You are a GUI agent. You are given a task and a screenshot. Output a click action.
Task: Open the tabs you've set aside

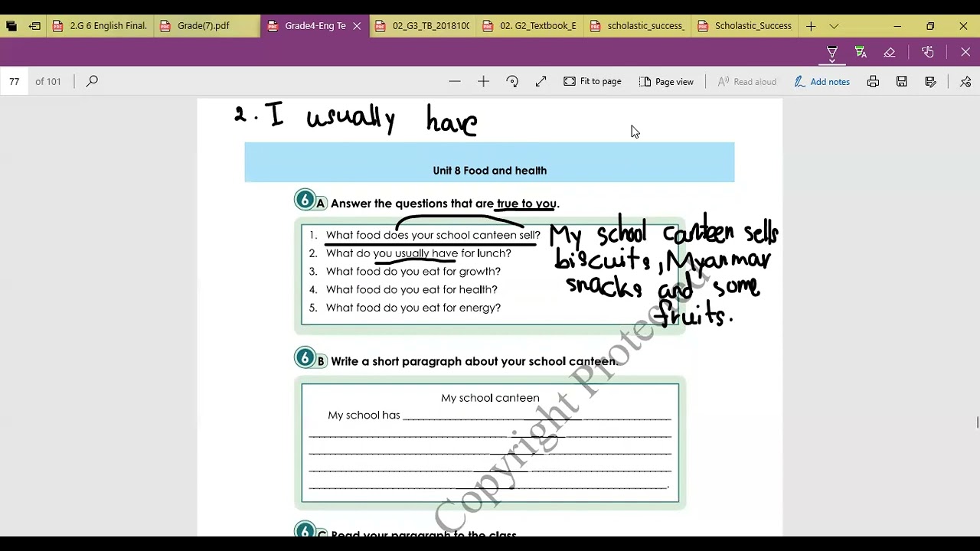pyautogui.click(x=11, y=26)
